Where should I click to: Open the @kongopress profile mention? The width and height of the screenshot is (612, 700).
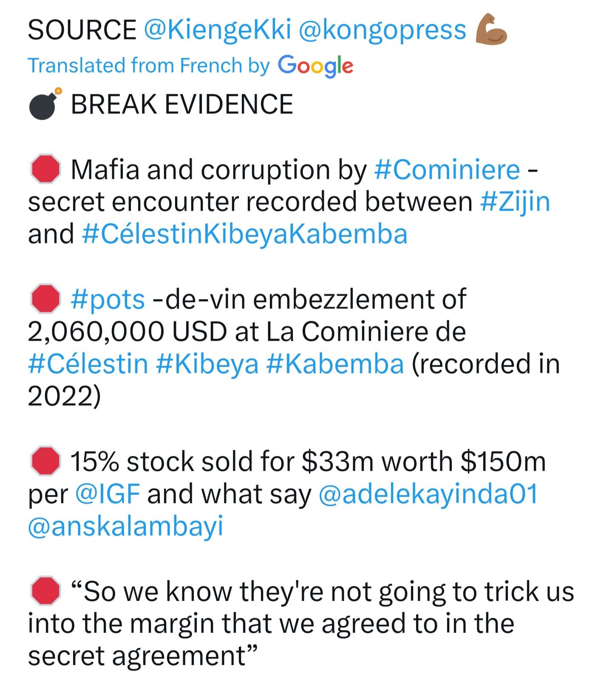pos(383,31)
